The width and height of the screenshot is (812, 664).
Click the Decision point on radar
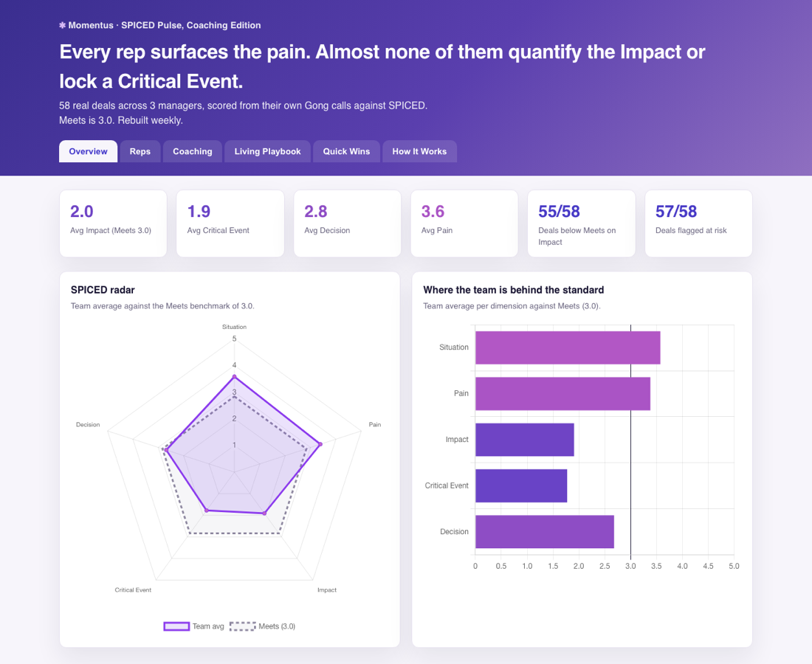tap(166, 450)
